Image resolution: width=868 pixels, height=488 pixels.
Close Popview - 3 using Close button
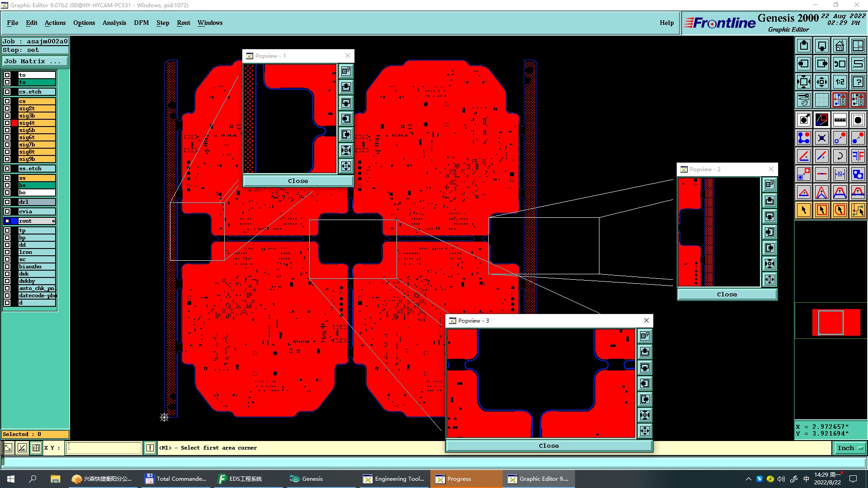click(x=549, y=446)
